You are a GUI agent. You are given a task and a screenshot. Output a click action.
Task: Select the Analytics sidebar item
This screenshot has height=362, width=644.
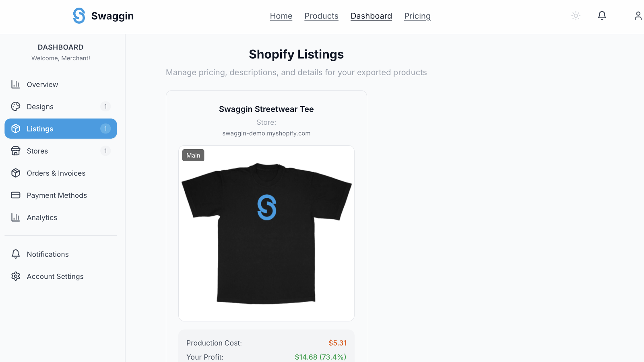click(x=61, y=217)
